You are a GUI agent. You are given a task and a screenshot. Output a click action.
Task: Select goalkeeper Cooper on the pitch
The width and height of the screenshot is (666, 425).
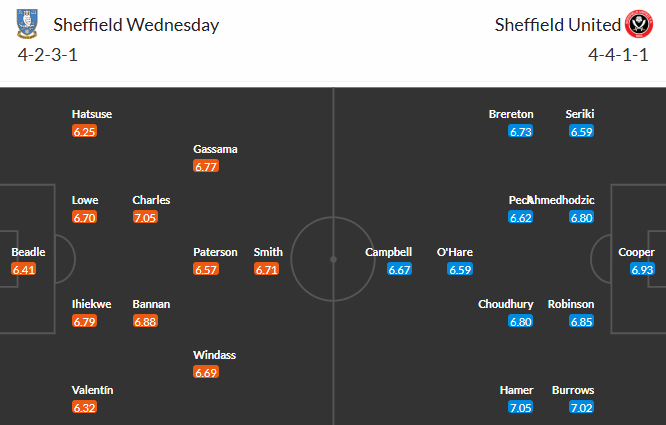636,252
